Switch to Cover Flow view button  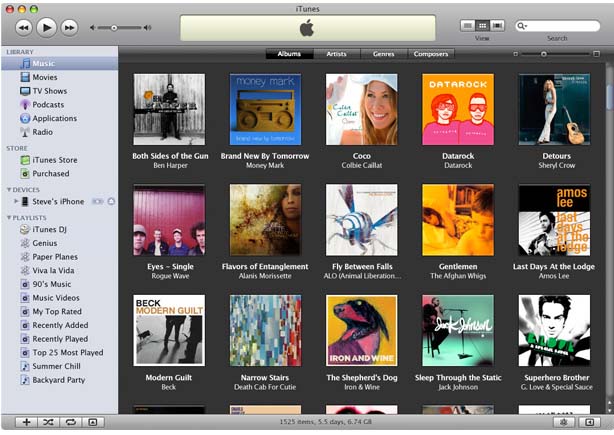[497, 26]
